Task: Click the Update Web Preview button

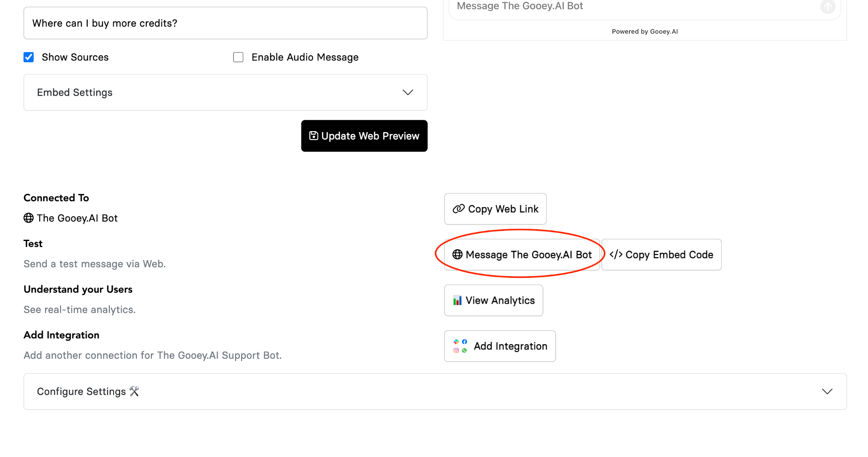Action: pos(364,136)
